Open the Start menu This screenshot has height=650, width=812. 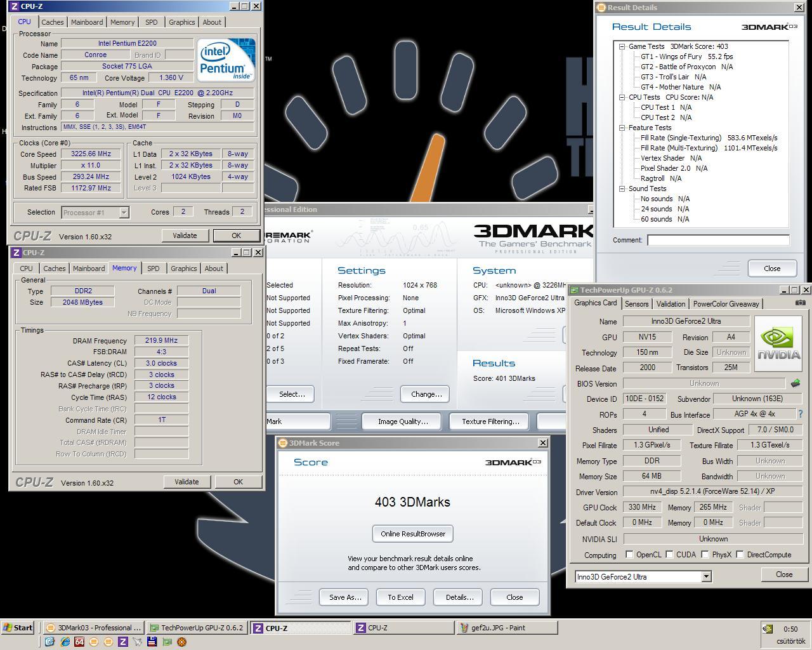(x=17, y=628)
